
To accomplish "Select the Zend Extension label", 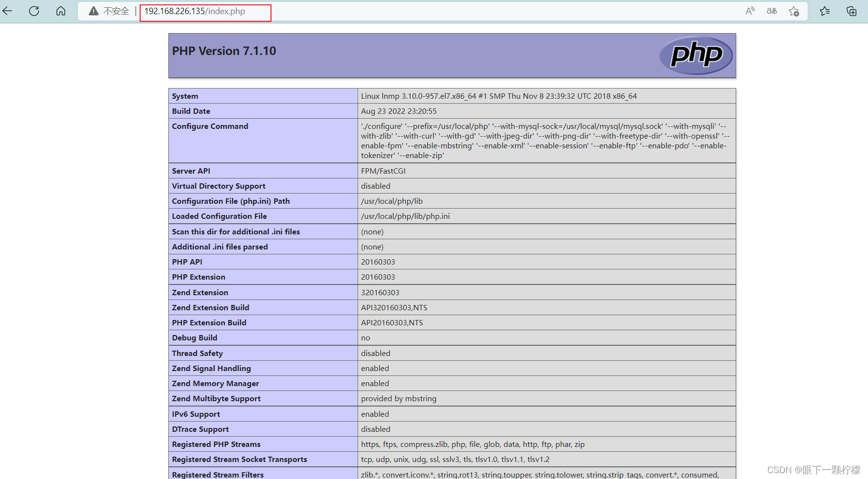I will [200, 293].
